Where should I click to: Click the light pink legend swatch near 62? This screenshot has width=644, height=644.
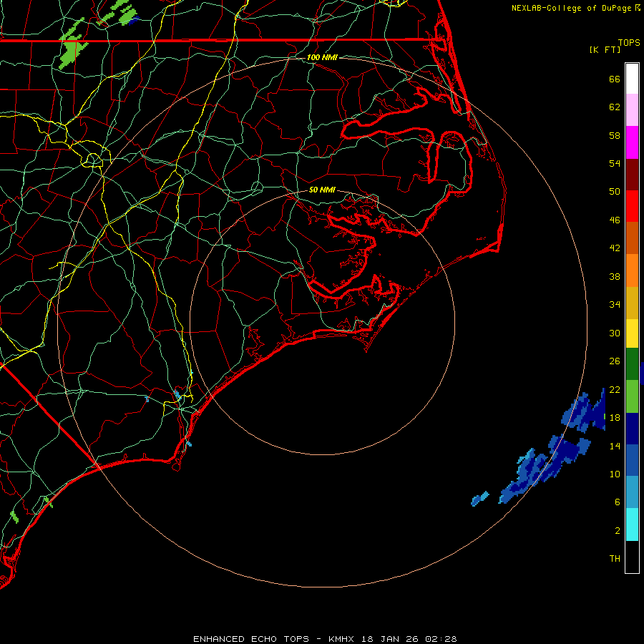point(632,110)
